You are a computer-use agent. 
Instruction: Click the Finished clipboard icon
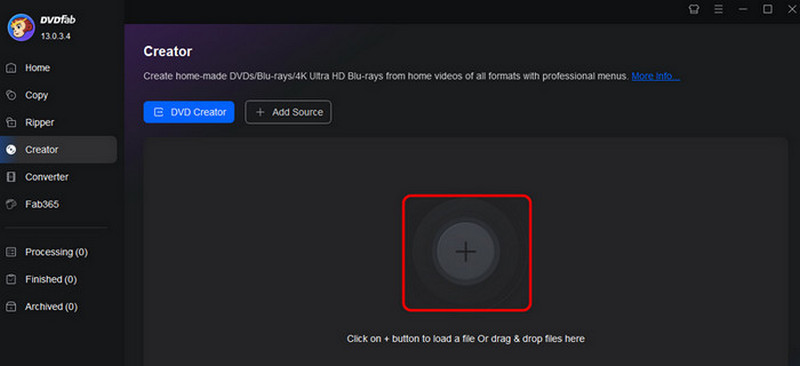[11, 279]
